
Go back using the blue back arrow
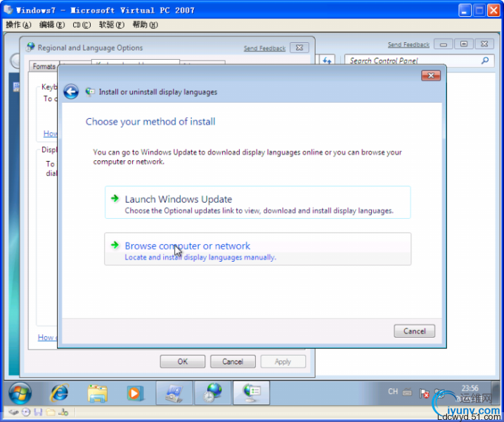71,91
